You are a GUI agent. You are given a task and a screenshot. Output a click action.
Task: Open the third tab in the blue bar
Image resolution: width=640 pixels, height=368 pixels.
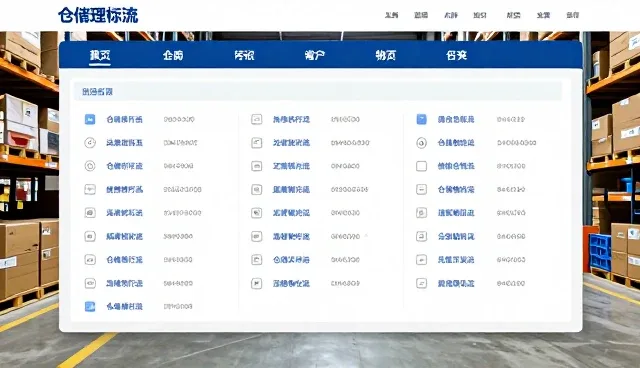pos(244,55)
